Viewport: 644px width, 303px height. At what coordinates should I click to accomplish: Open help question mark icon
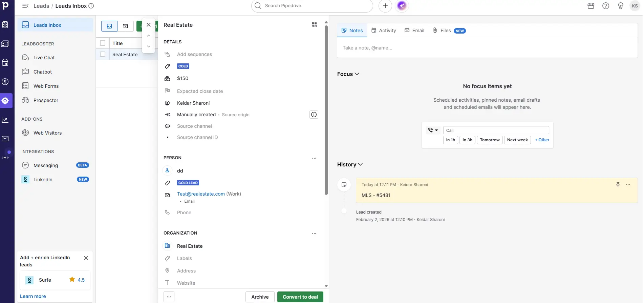click(x=606, y=6)
